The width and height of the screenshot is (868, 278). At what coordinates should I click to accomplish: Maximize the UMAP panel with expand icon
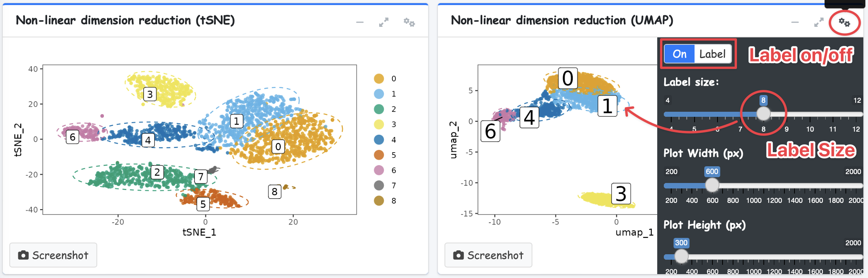[x=819, y=22]
